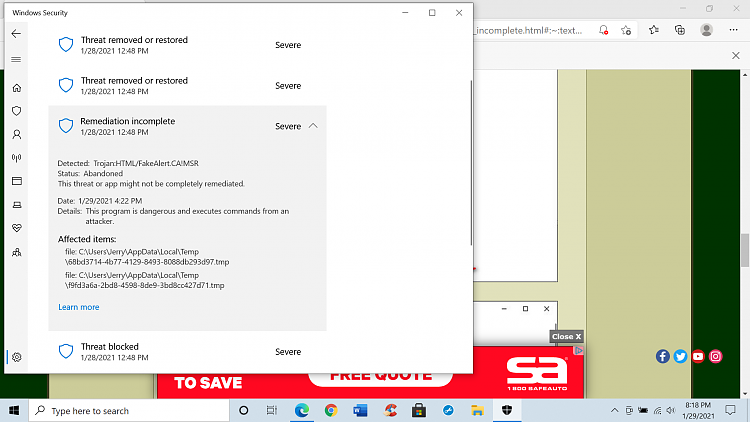The width and height of the screenshot is (750, 422).
Task: Open App & browser control icon
Action: click(x=17, y=181)
